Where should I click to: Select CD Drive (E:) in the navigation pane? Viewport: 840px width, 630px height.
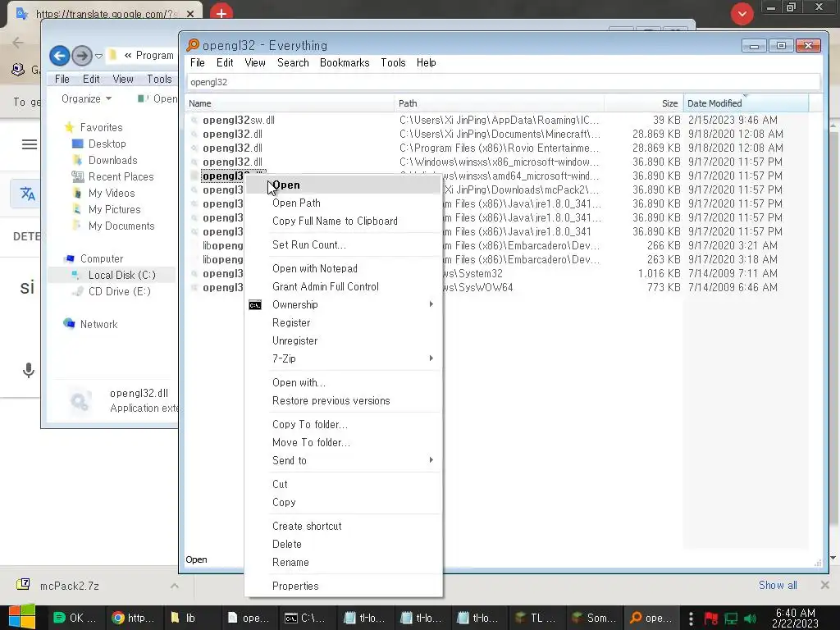click(119, 291)
